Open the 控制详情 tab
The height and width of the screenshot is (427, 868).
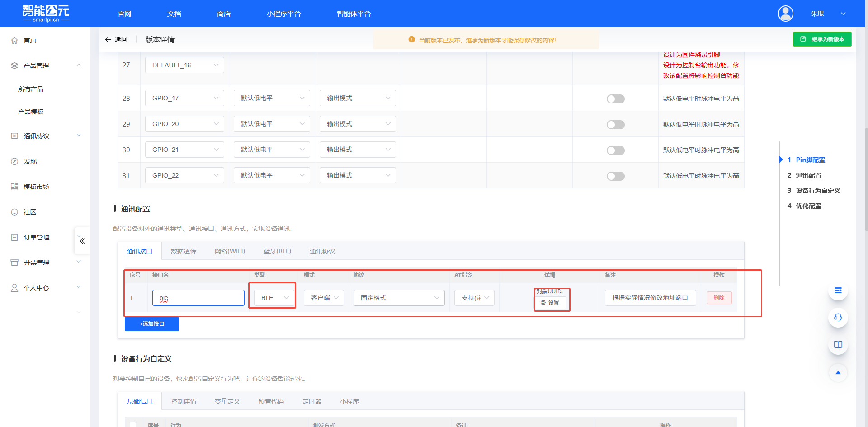click(183, 401)
